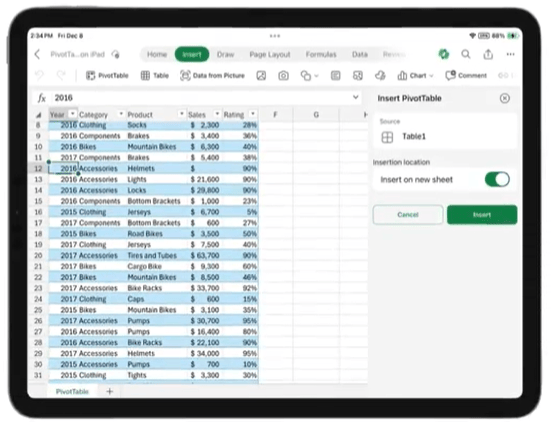
Task: Open the Product column filter dropdown
Action: click(182, 114)
